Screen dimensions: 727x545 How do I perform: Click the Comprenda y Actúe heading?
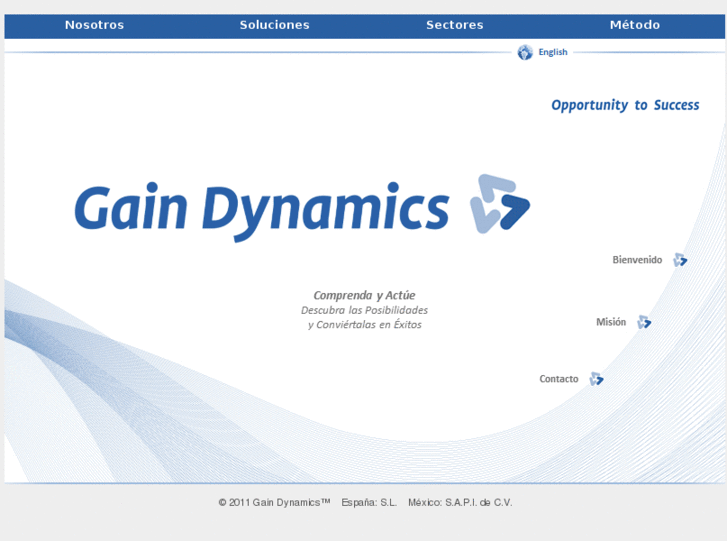click(x=364, y=295)
